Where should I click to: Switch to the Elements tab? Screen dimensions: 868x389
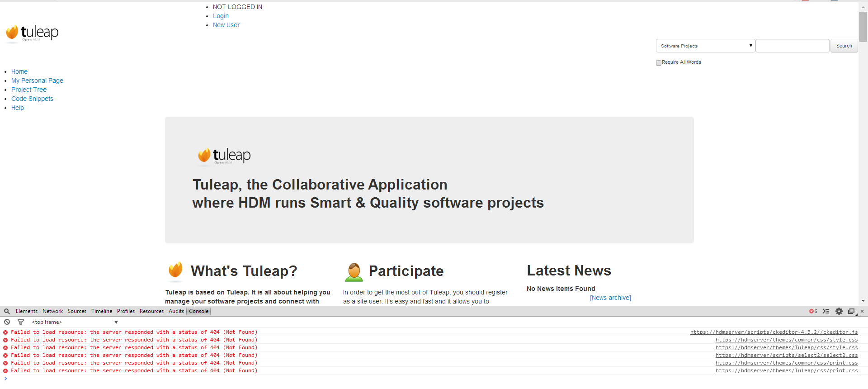point(27,311)
